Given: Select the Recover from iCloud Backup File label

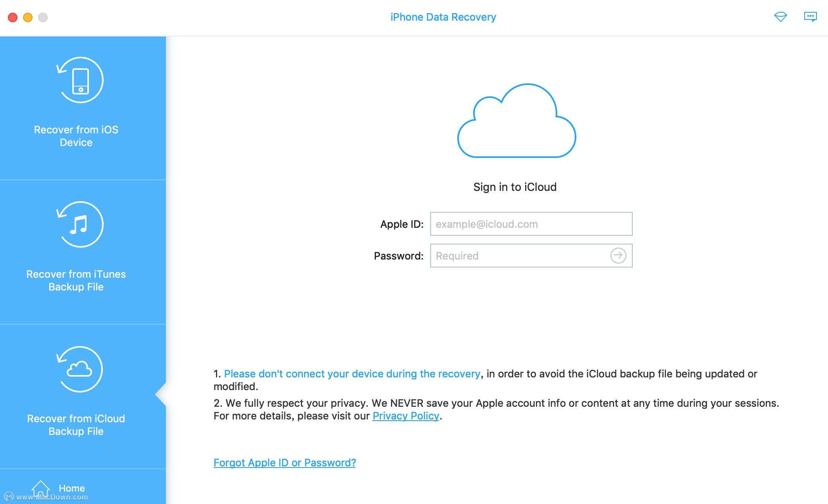Looking at the screenshot, I should pos(76,425).
